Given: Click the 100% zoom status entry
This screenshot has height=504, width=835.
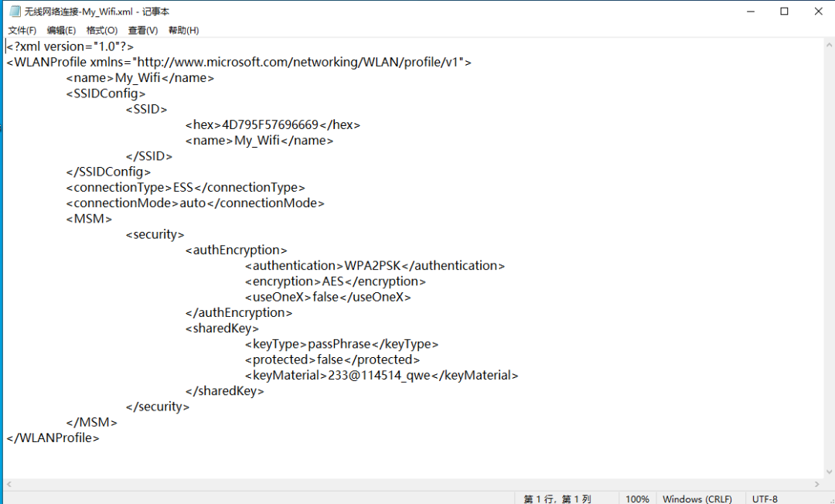Looking at the screenshot, I should 637,499.
